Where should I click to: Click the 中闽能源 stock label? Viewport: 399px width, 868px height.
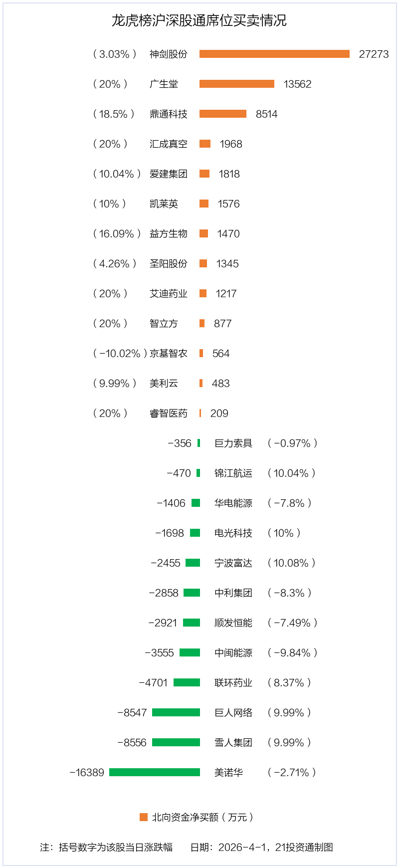point(233,653)
